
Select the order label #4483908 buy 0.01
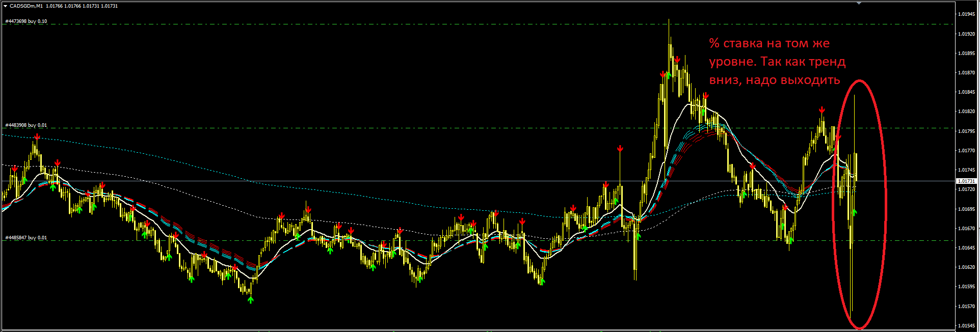[x=27, y=125]
